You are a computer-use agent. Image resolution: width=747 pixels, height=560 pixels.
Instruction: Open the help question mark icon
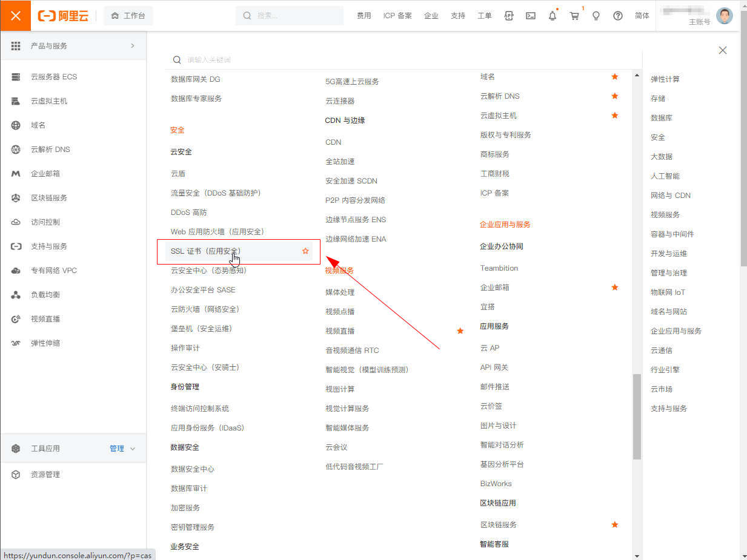618,16
